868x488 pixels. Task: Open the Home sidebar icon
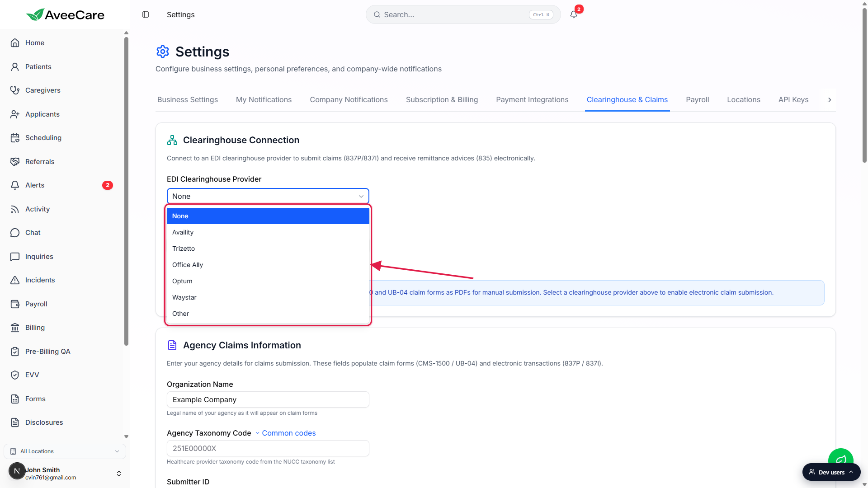(x=15, y=43)
